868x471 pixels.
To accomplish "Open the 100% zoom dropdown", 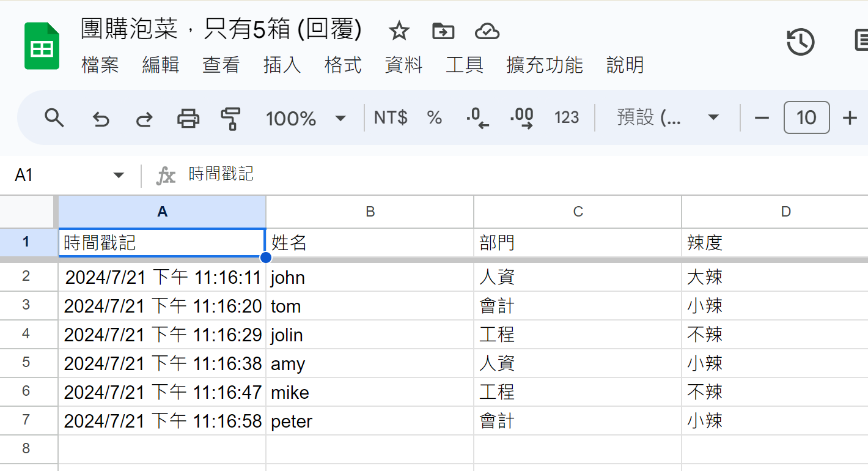I will pyautogui.click(x=306, y=118).
